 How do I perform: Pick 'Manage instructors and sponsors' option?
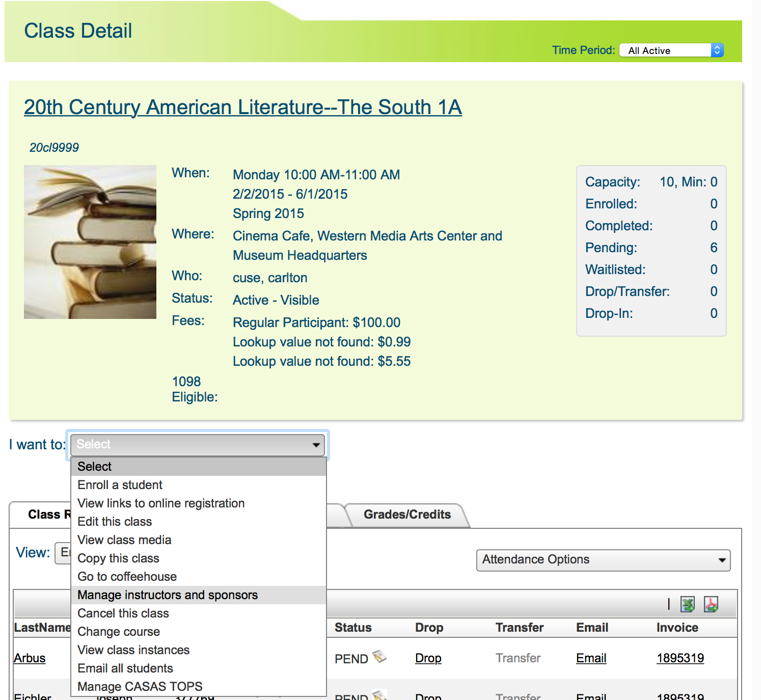(168, 595)
